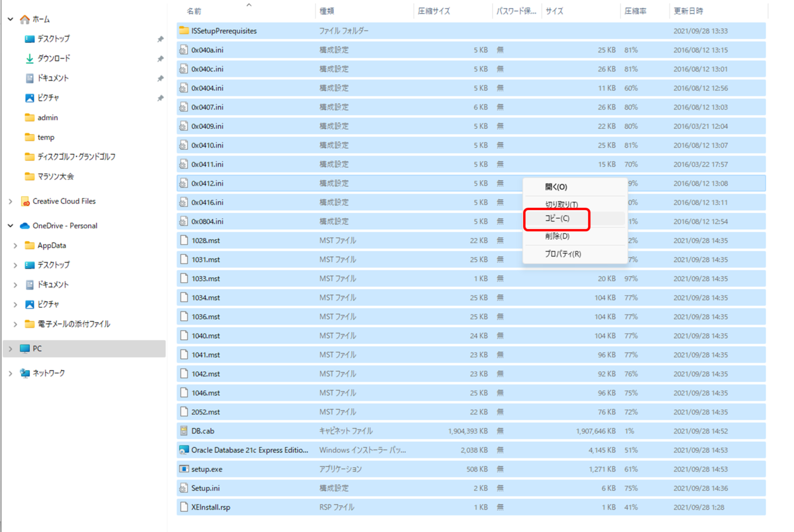Expand the AppData folder under OneDrive
The image size is (794, 532).
click(16, 245)
